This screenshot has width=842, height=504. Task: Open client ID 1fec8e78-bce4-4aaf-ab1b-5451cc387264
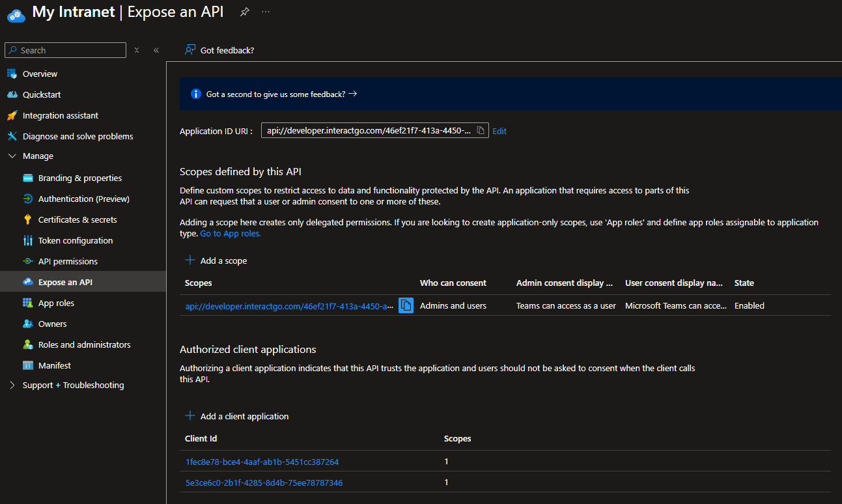[x=262, y=462]
